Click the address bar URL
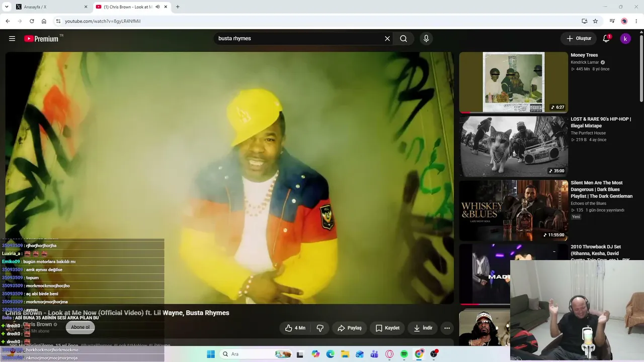 (x=103, y=21)
